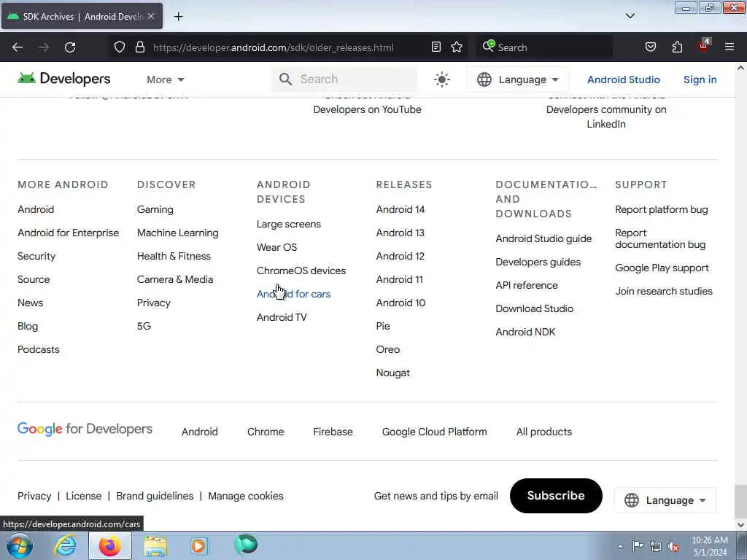Open Manage cookies link
This screenshot has height=560, width=747.
pyautogui.click(x=246, y=496)
